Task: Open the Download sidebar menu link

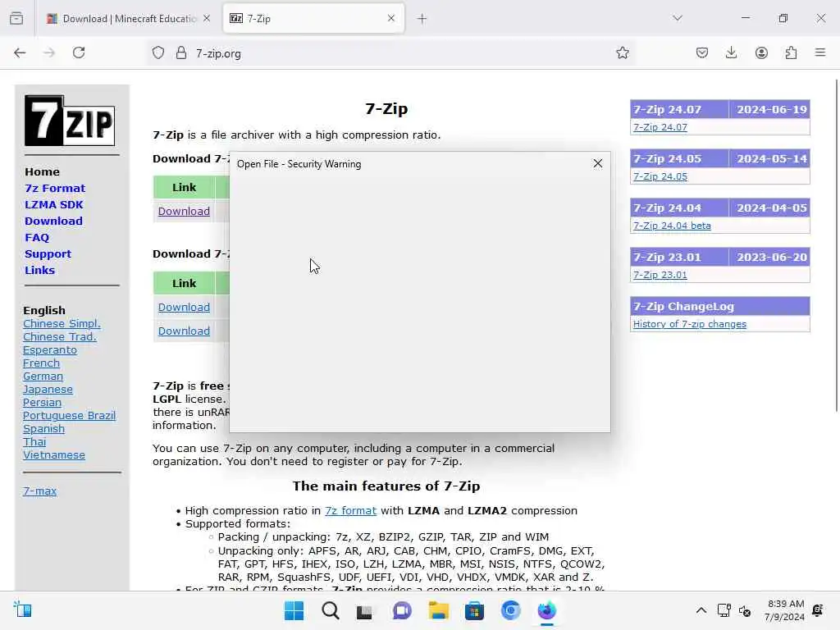Action: (53, 221)
